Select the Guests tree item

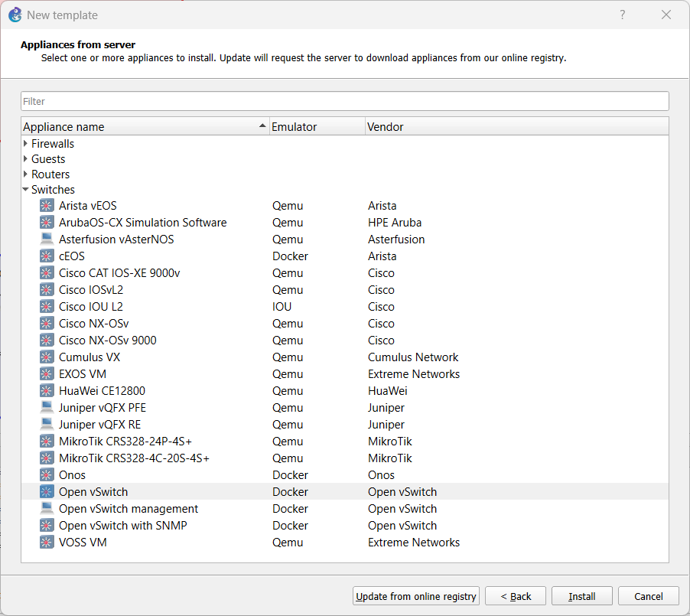[x=48, y=159]
